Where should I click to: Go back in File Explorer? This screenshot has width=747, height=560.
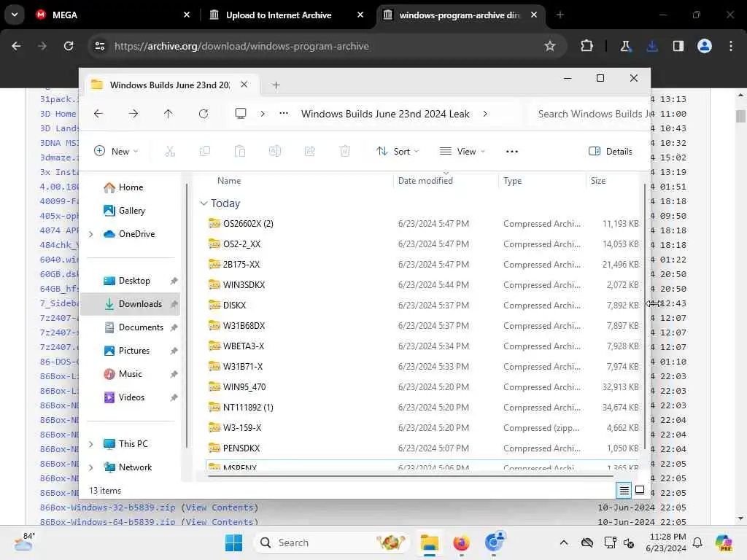tap(98, 114)
